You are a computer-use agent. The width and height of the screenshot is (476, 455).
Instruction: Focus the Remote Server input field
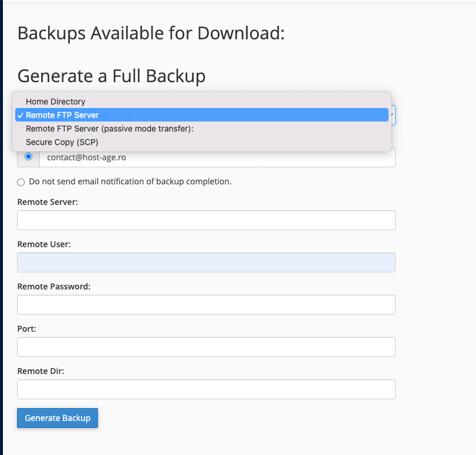205,220
